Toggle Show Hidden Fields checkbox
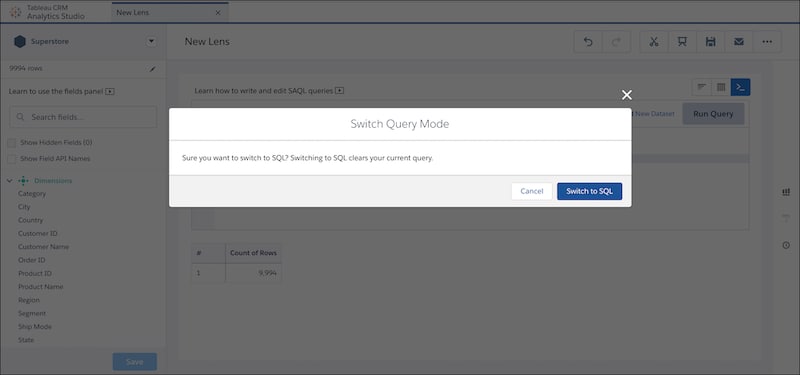 [x=12, y=143]
